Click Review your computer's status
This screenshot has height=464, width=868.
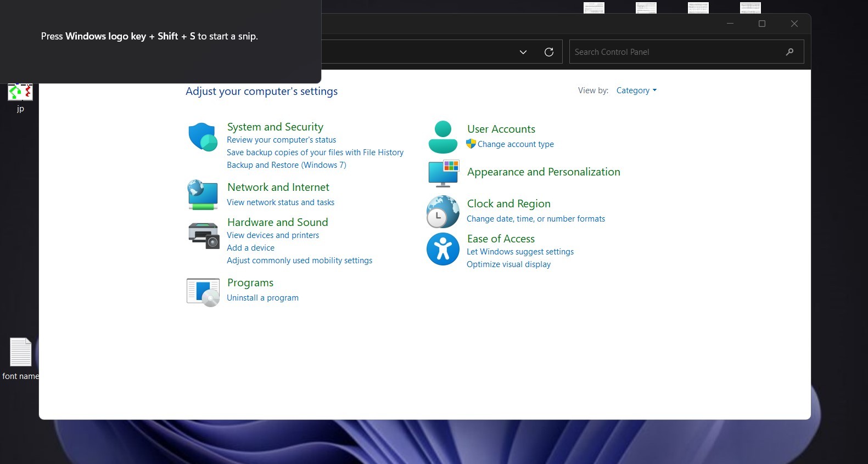(281, 140)
